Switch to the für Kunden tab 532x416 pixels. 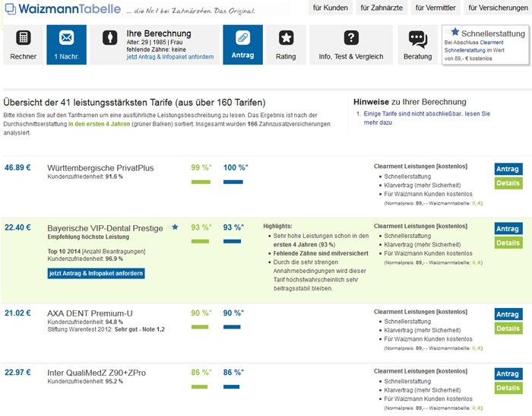coord(330,8)
